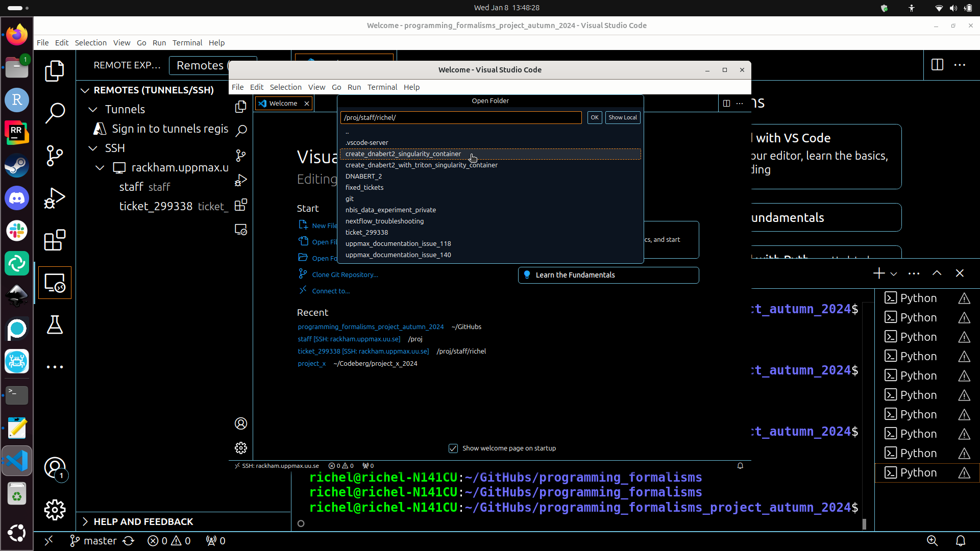
Task: Select fixed_tickets folder in the list
Action: (x=490, y=188)
